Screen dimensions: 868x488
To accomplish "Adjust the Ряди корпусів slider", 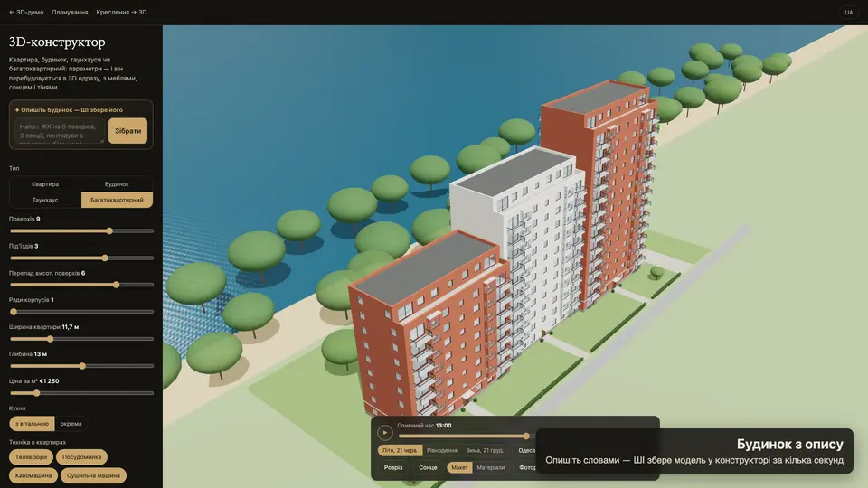I will 81,312.
